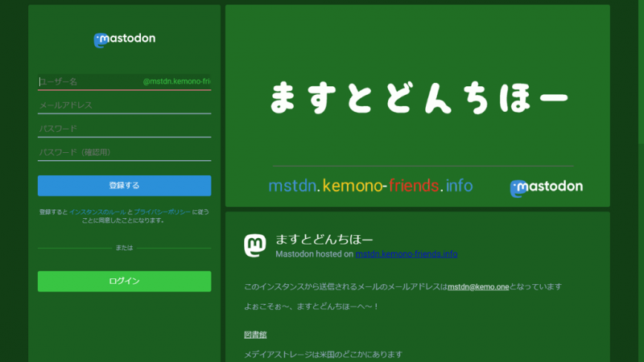Focus the メールアドレス email field

pos(125,105)
